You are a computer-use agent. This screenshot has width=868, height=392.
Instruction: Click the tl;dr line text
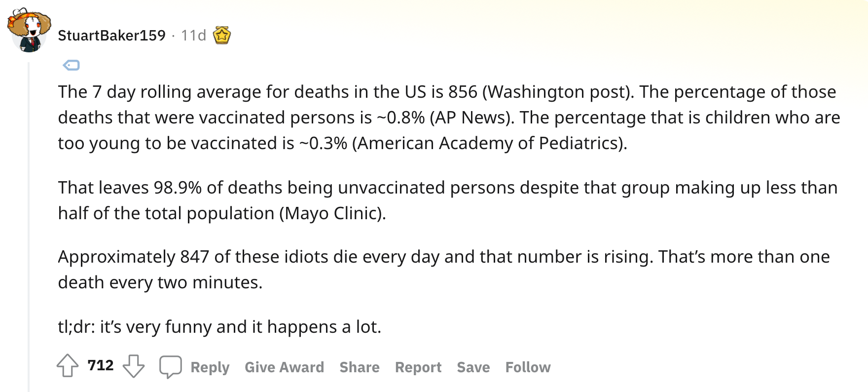219,327
